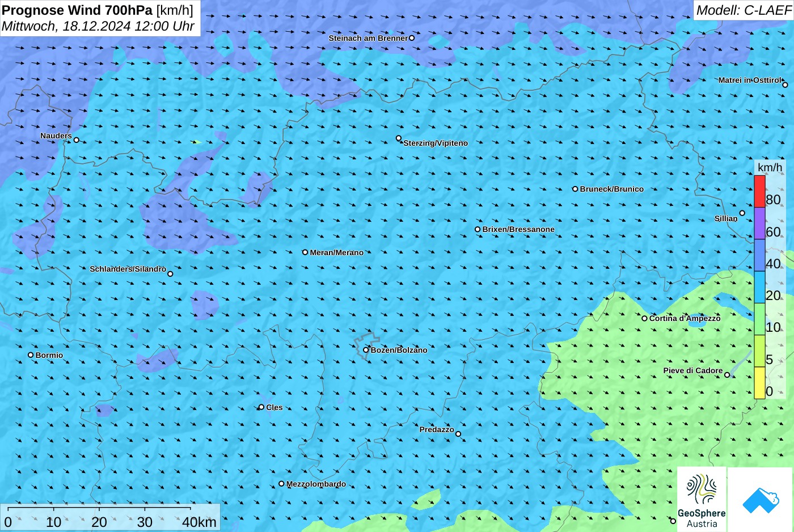794x532 pixels.
Task: Click the Meran/Merano location dot
Action: pyautogui.click(x=305, y=252)
